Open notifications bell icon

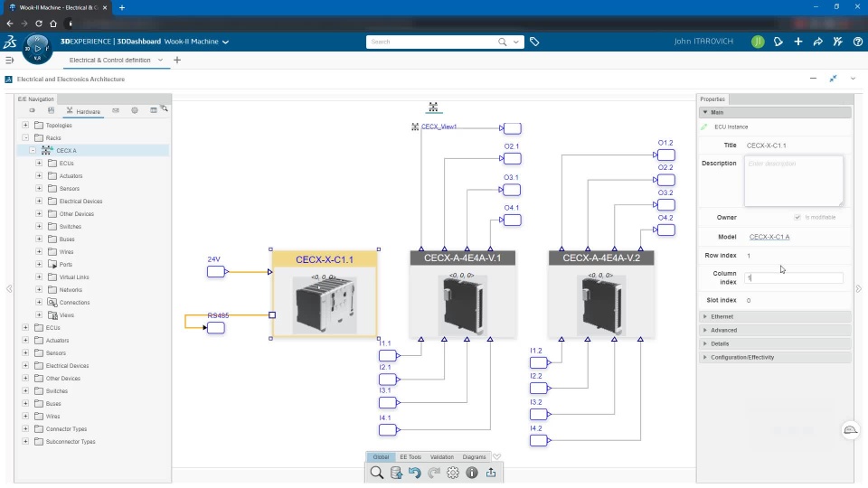(x=778, y=42)
